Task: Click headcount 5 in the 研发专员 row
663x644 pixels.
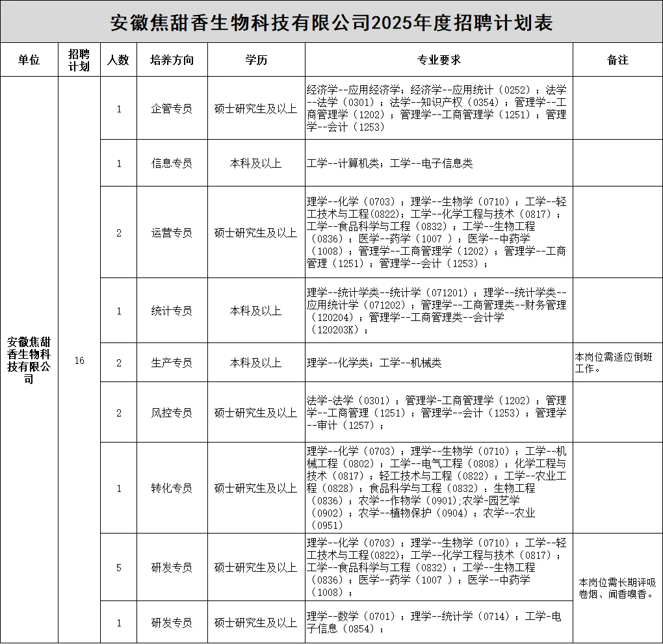Action: [x=119, y=568]
